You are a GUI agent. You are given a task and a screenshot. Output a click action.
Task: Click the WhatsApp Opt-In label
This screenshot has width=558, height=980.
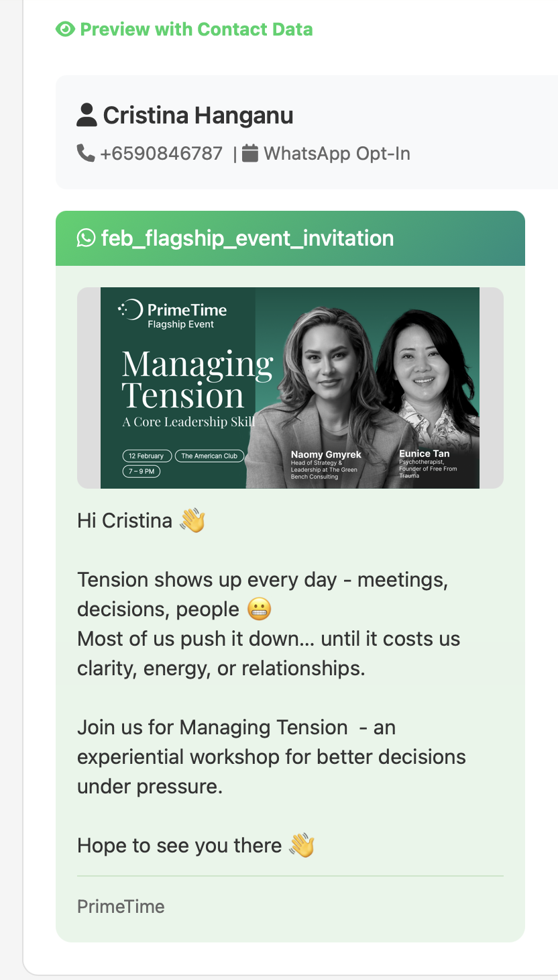coord(337,154)
